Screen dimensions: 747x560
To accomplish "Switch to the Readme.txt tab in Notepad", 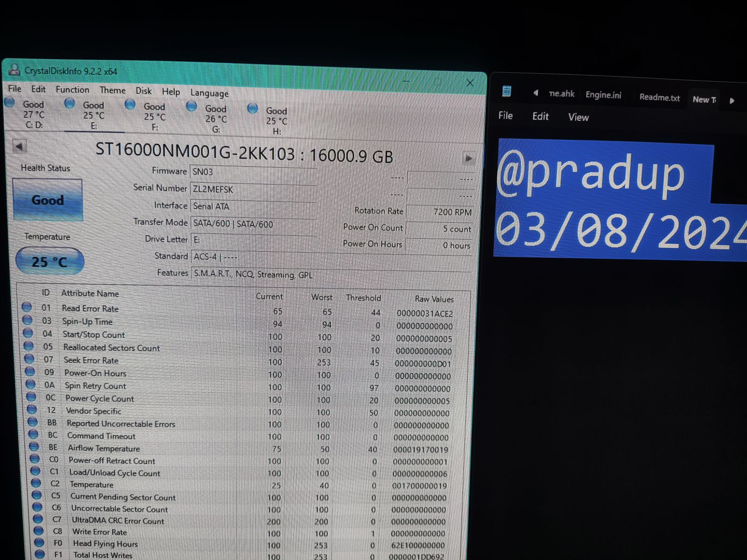I will (x=659, y=98).
